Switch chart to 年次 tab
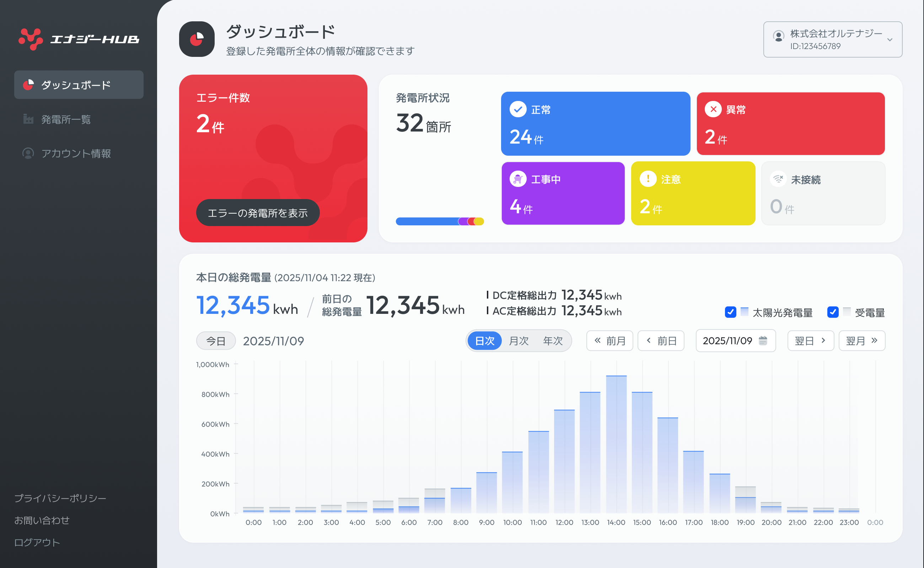 pos(553,341)
